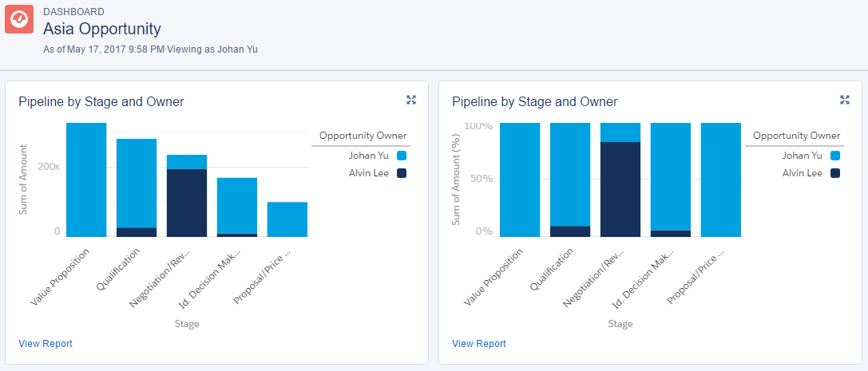Click the Sum of Amount (%) axis title
868x371 pixels.
pos(457,181)
